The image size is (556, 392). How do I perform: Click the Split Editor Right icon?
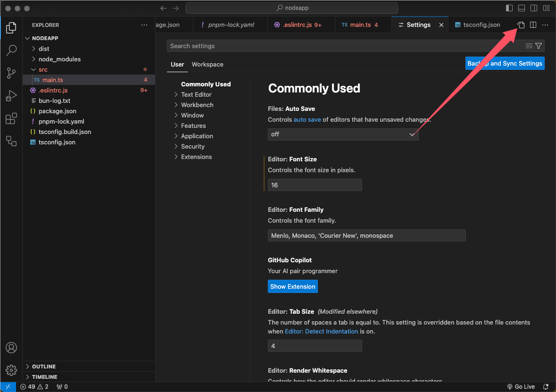coord(533,25)
